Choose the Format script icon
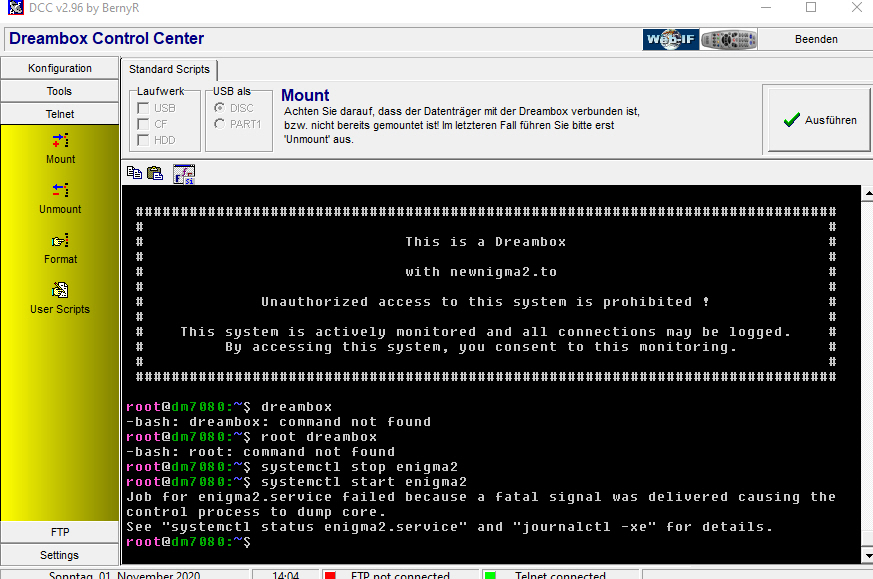This screenshot has height=579, width=873. [x=60, y=241]
